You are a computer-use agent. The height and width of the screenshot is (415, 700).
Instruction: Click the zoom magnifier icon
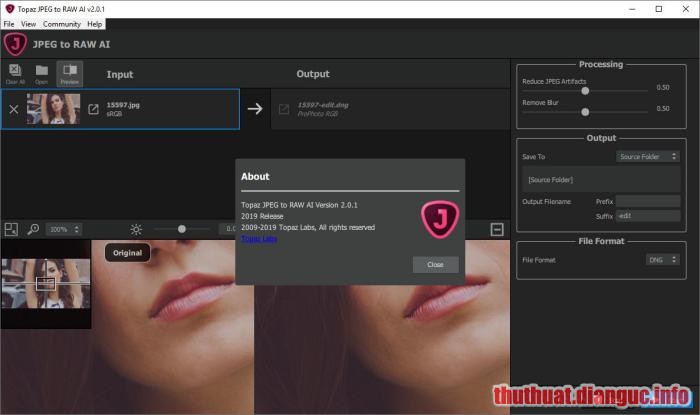pos(33,229)
